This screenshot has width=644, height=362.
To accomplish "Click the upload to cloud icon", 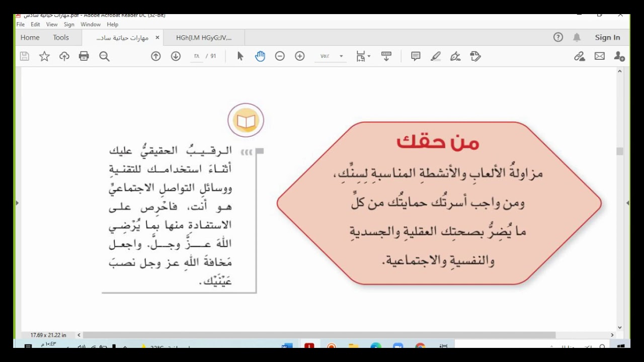I will pyautogui.click(x=64, y=56).
